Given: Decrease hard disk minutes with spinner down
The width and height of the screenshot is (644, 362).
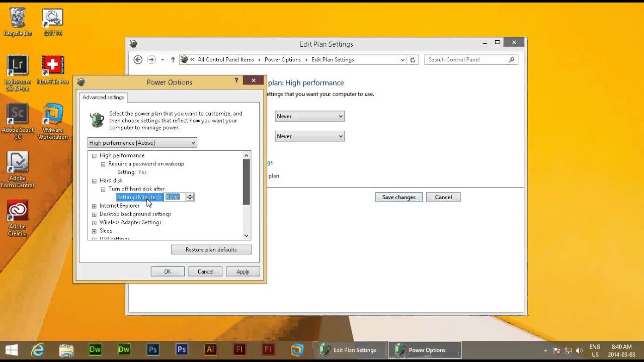Looking at the screenshot, I should click(x=190, y=199).
